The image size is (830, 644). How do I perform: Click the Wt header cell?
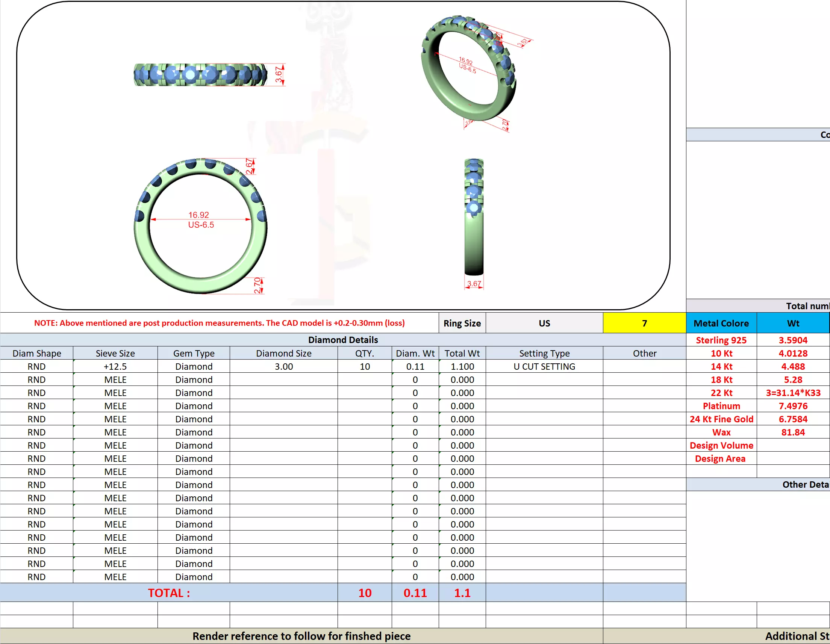coord(793,323)
